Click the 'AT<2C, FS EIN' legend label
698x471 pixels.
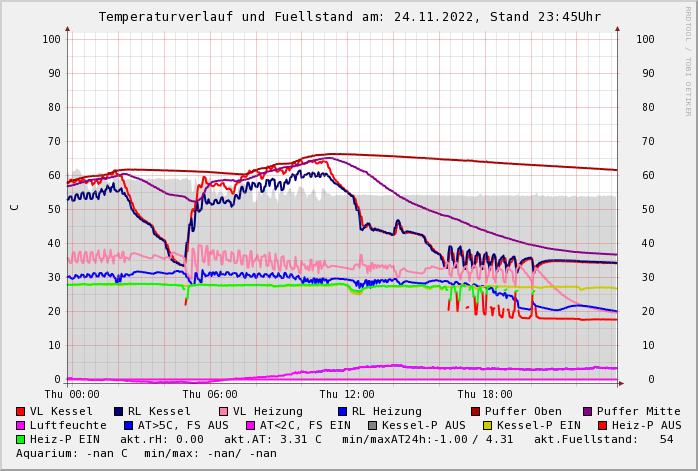click(x=305, y=425)
